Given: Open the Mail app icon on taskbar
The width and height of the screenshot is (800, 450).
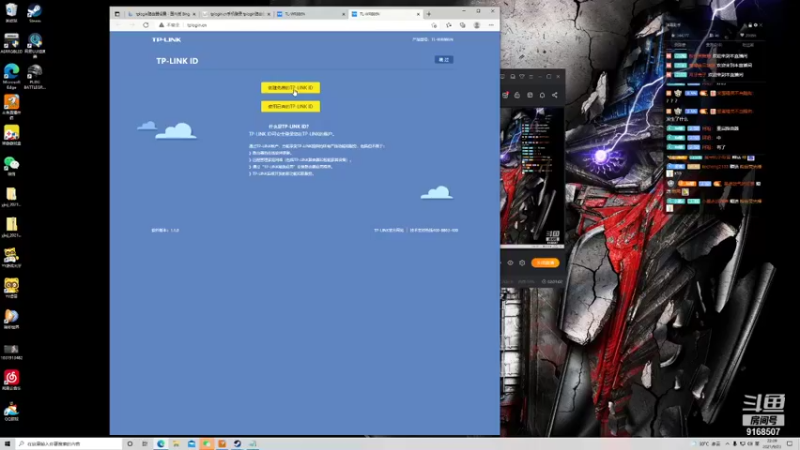Looking at the screenshot, I should [x=191, y=444].
